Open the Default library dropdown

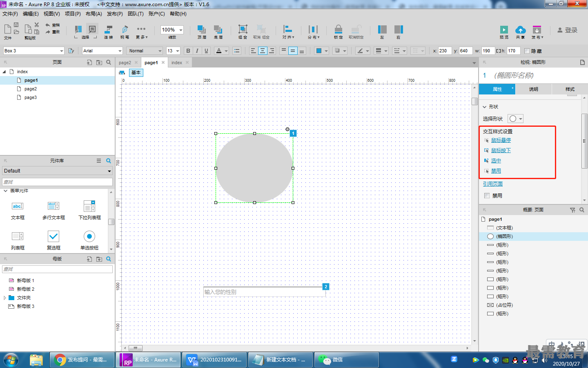coord(57,171)
